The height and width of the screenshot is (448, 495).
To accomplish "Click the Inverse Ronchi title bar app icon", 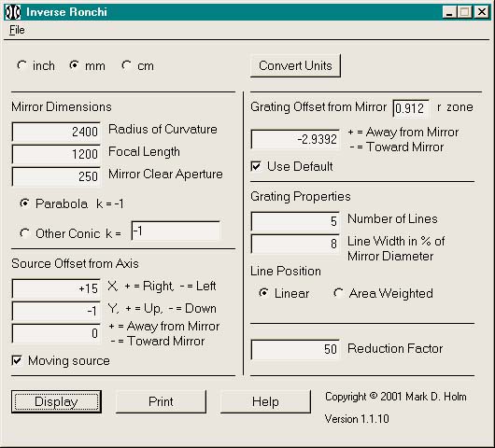I will coord(13,12).
